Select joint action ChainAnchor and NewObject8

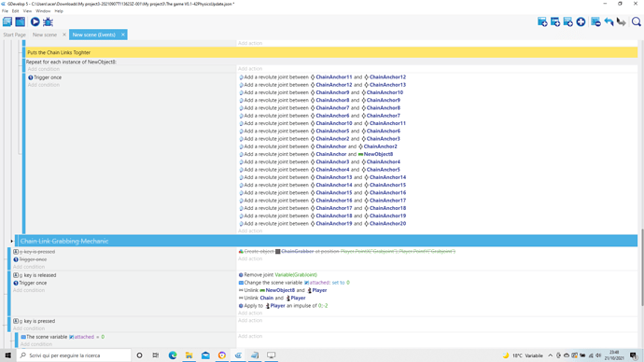tap(316, 154)
